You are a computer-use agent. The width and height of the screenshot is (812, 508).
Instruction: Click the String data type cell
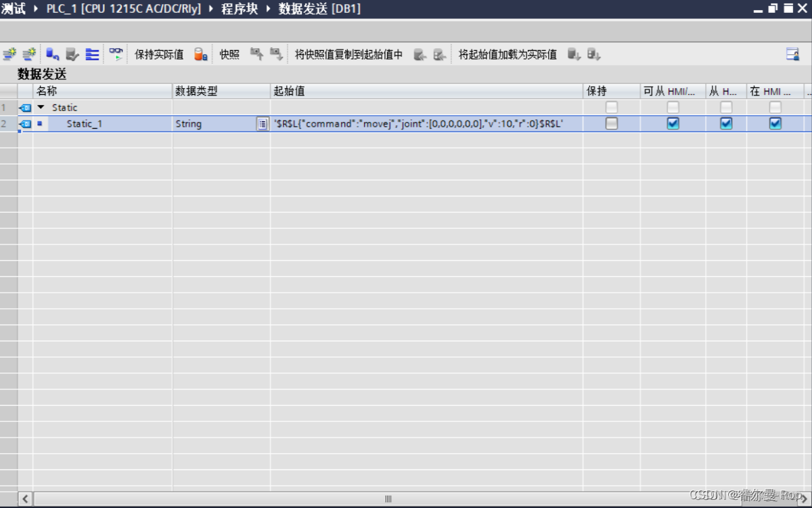[x=214, y=124]
